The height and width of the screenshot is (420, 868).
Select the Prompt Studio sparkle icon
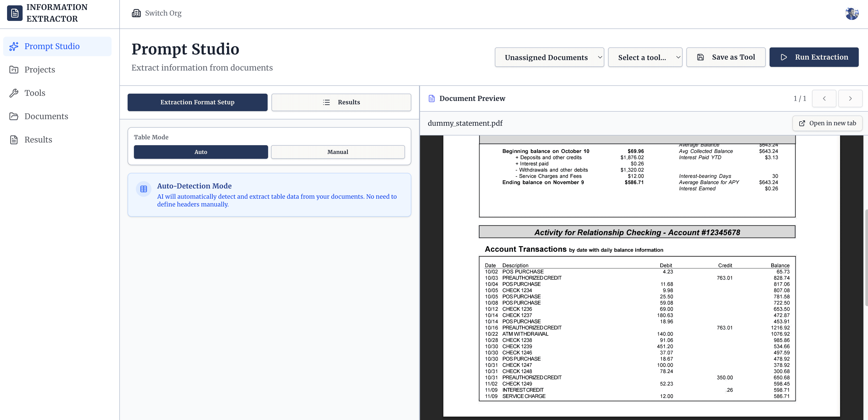(14, 46)
